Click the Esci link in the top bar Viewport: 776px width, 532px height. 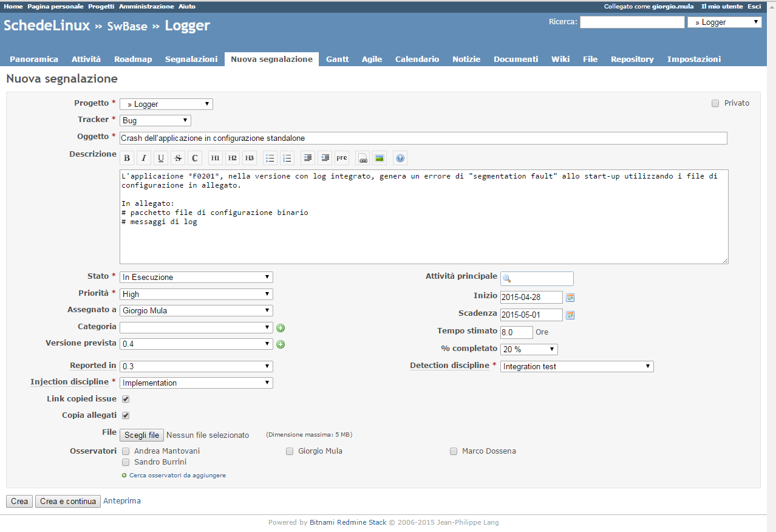(x=754, y=6)
